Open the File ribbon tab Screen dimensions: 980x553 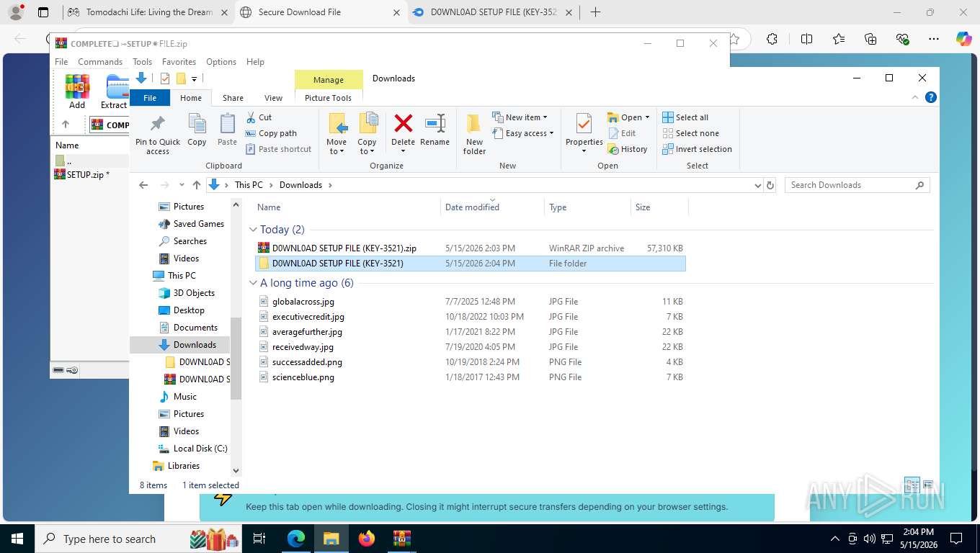click(x=150, y=98)
